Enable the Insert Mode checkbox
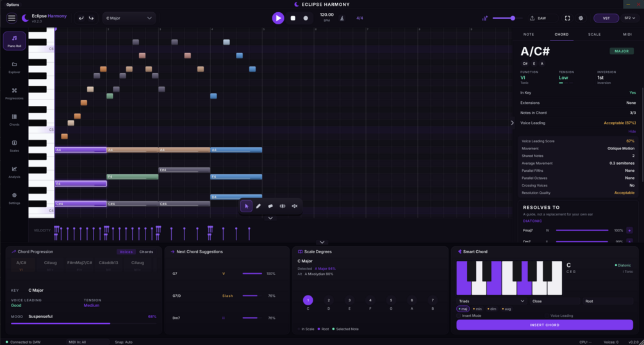Image resolution: width=644 pixels, height=345 pixels. [x=458, y=316]
